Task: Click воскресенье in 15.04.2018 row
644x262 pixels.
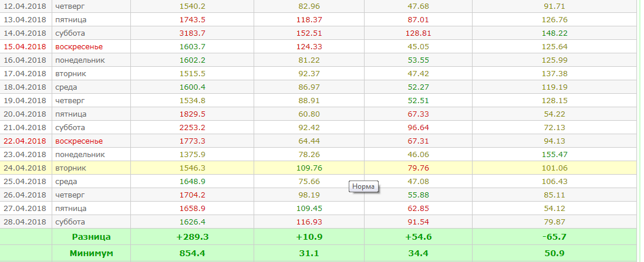Action: pyautogui.click(x=79, y=47)
